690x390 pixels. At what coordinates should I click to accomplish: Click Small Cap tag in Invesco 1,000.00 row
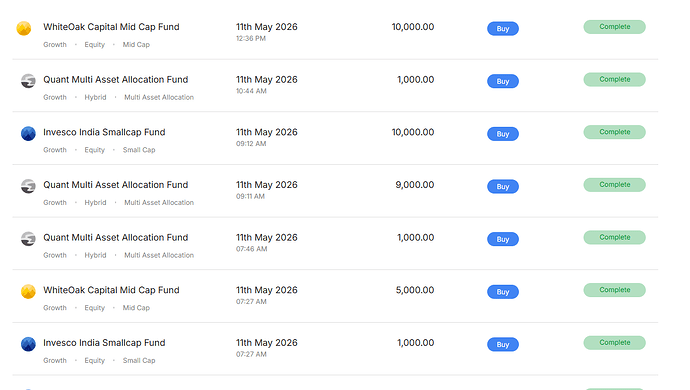[139, 360]
